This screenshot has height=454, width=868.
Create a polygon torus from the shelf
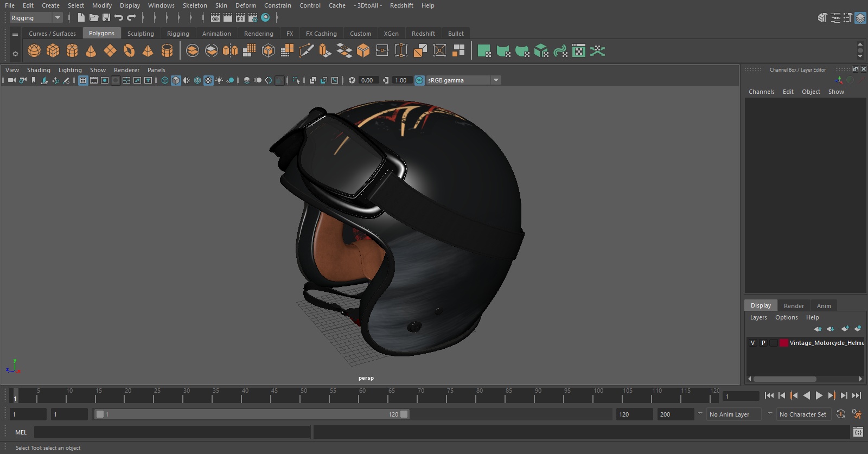click(x=129, y=51)
